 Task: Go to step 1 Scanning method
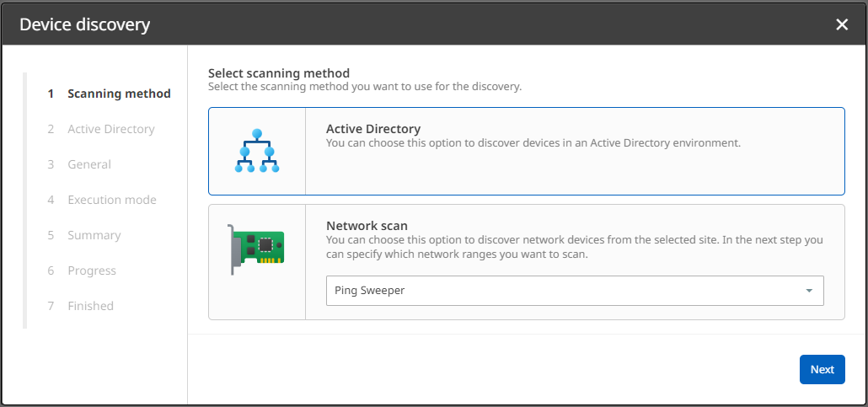point(119,94)
